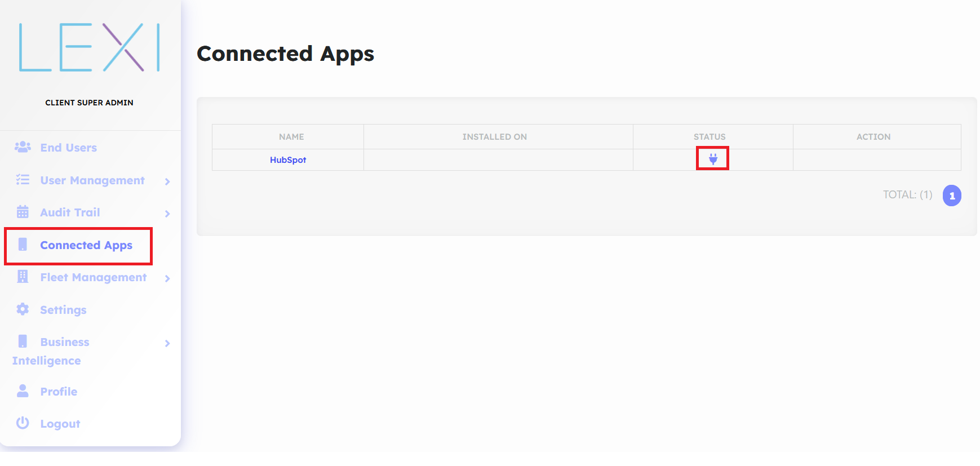This screenshot has height=466, width=980.
Task: Open the End Users menu item
Action: pyautogui.click(x=68, y=148)
